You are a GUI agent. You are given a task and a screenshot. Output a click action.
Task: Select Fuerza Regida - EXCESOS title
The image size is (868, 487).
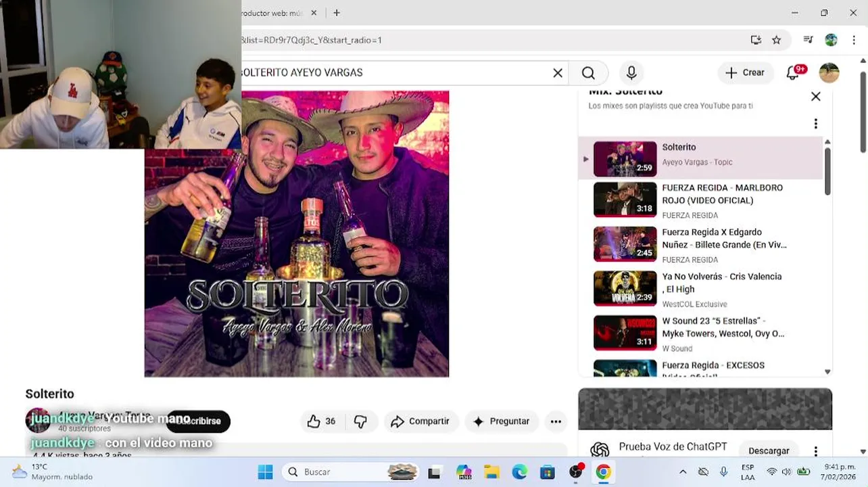[713, 365]
